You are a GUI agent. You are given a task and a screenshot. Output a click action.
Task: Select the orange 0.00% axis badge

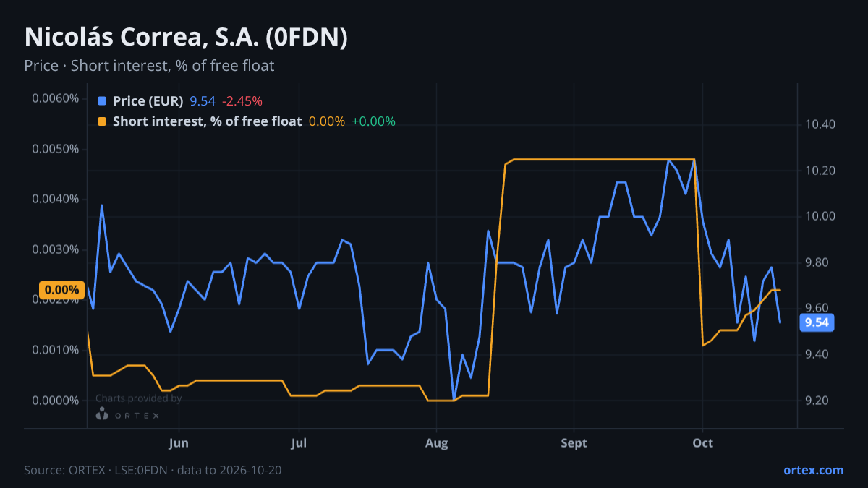click(62, 291)
